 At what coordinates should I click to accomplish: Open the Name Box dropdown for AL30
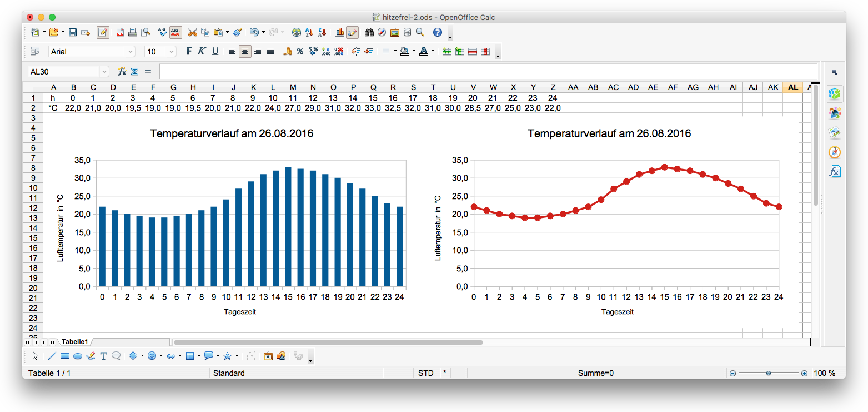tap(104, 72)
